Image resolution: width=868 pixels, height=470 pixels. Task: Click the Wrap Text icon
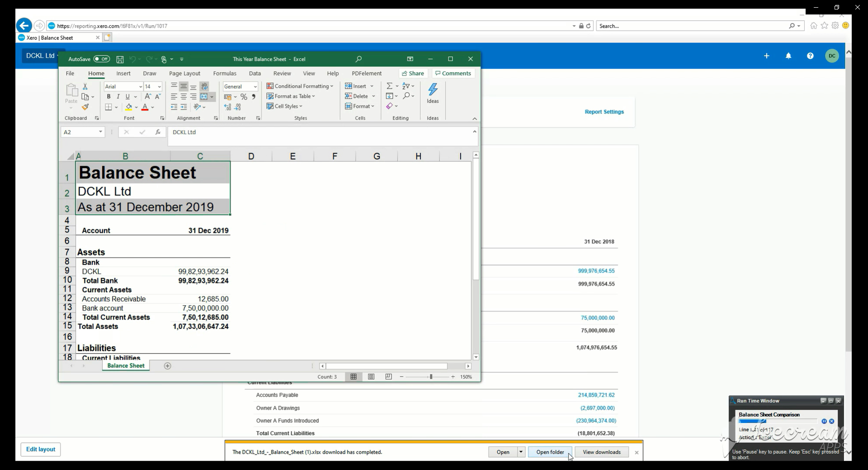click(204, 86)
